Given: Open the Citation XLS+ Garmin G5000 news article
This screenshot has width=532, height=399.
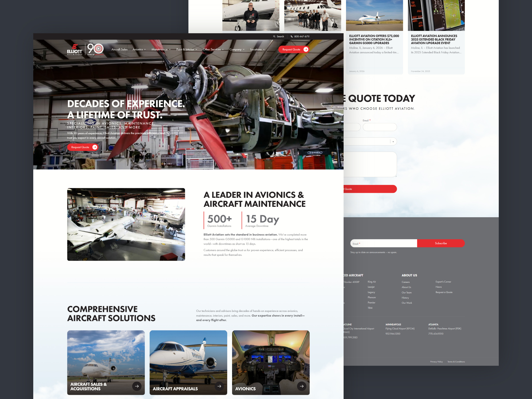Looking at the screenshot, I should point(374,39).
